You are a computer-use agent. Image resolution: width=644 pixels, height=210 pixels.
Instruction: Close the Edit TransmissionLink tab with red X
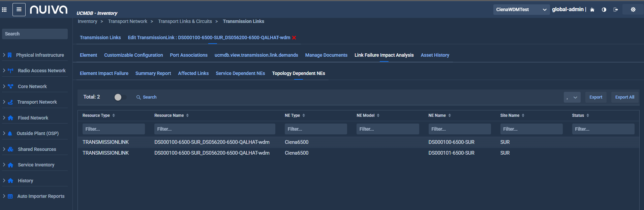pyautogui.click(x=294, y=37)
